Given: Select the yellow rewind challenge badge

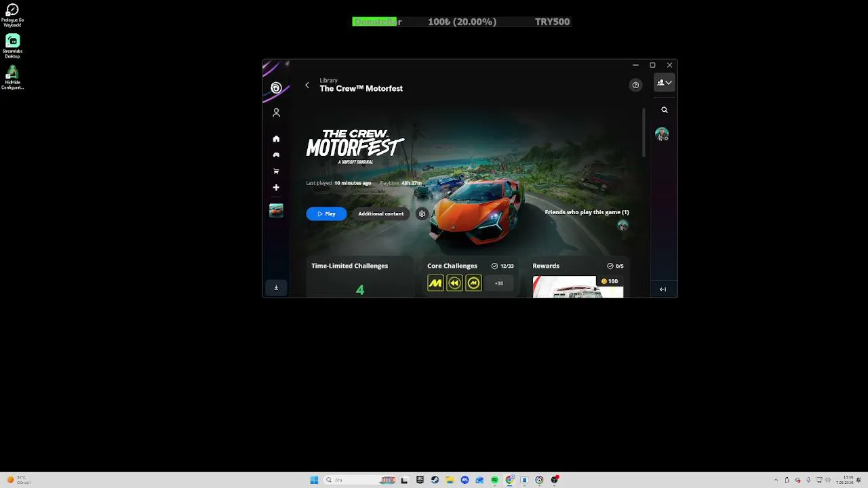Looking at the screenshot, I should (454, 283).
